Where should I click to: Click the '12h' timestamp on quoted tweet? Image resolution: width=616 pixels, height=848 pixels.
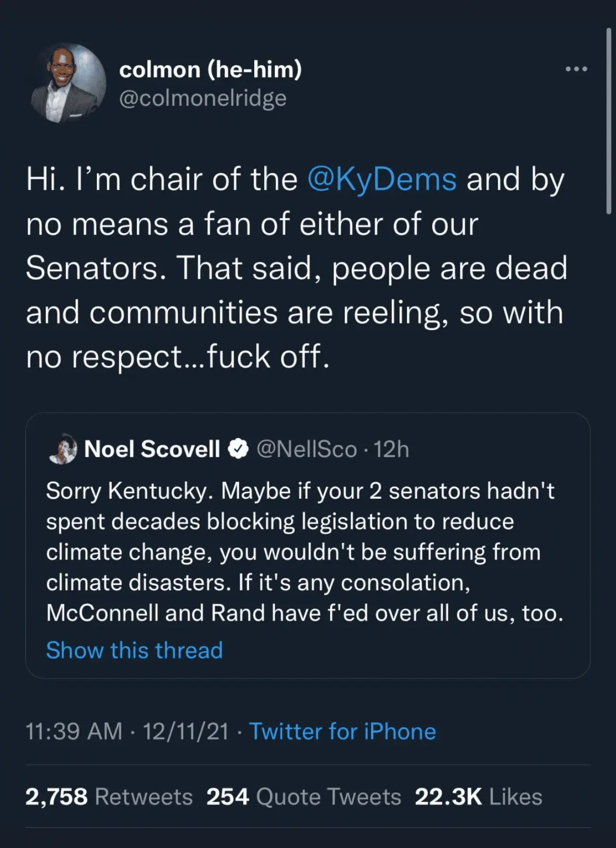pos(391,449)
